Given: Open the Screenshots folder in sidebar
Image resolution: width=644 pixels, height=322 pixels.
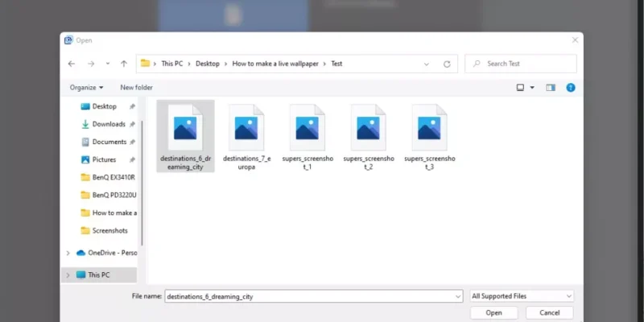Looking at the screenshot, I should pyautogui.click(x=109, y=230).
